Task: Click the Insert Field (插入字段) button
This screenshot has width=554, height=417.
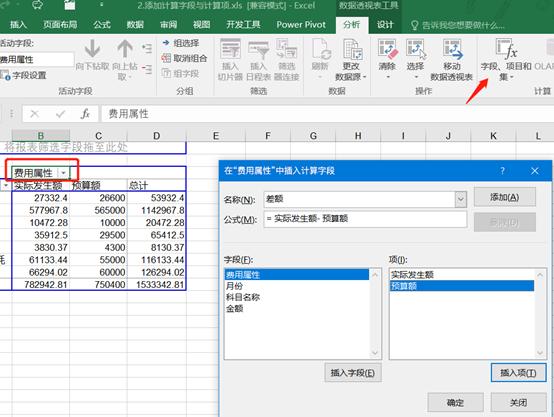Action: 353,373
